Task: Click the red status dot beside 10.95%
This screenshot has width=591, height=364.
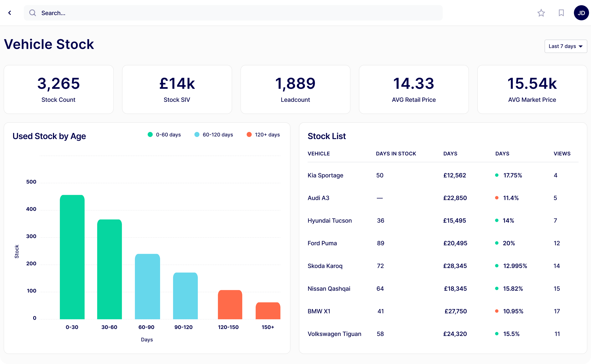Action: coord(497,311)
